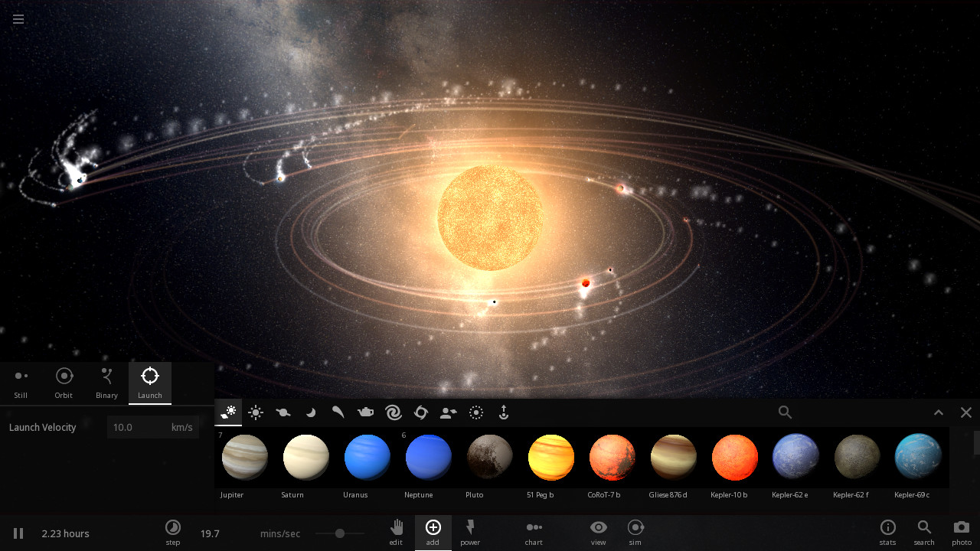The width and height of the screenshot is (980, 551).
Task: Click the step button
Action: click(x=173, y=528)
